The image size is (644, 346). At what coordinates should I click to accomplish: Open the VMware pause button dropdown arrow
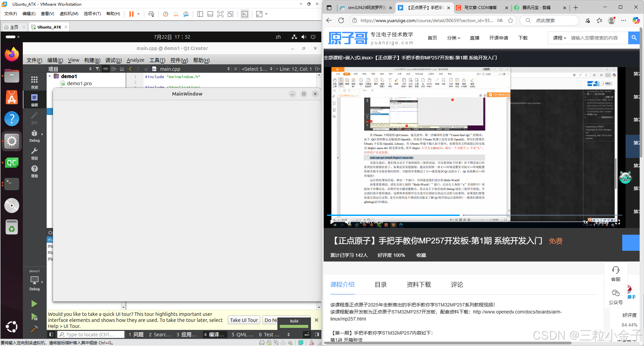click(139, 14)
